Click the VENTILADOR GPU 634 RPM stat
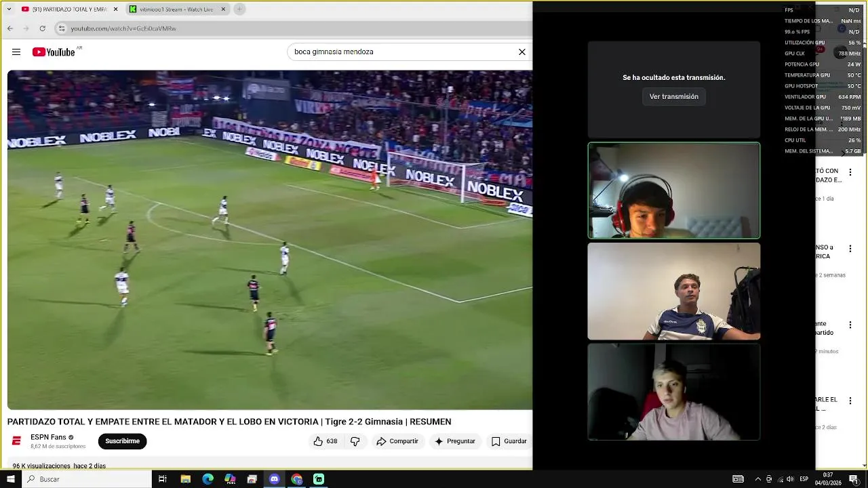Image resolution: width=868 pixels, height=488 pixels. click(x=823, y=97)
